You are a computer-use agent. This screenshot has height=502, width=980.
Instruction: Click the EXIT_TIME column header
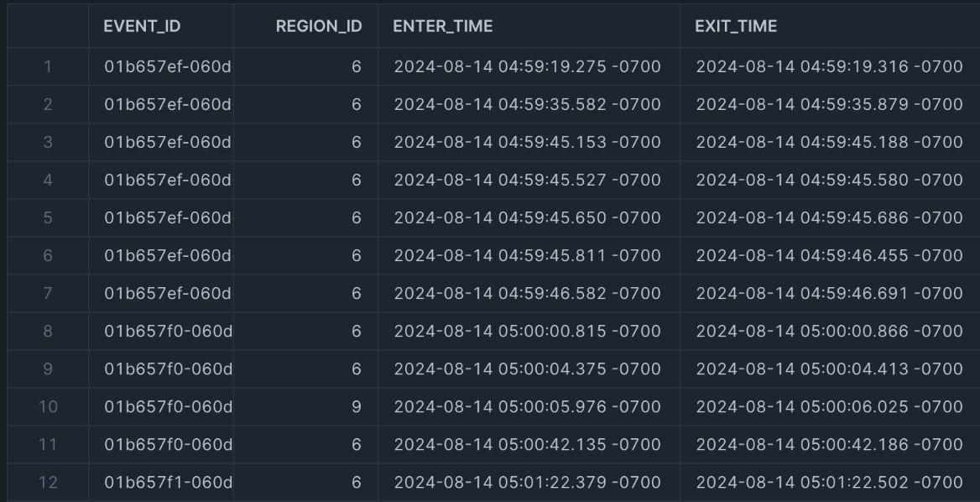736,26
